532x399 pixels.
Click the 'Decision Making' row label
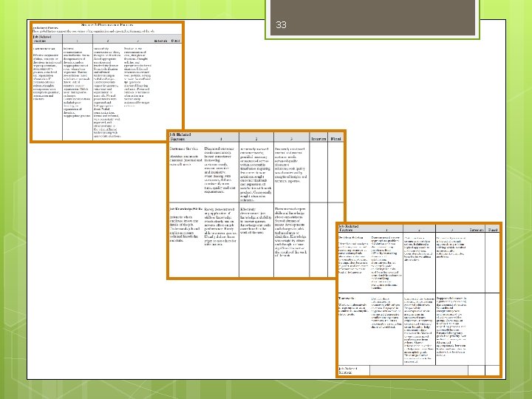pos(350,238)
